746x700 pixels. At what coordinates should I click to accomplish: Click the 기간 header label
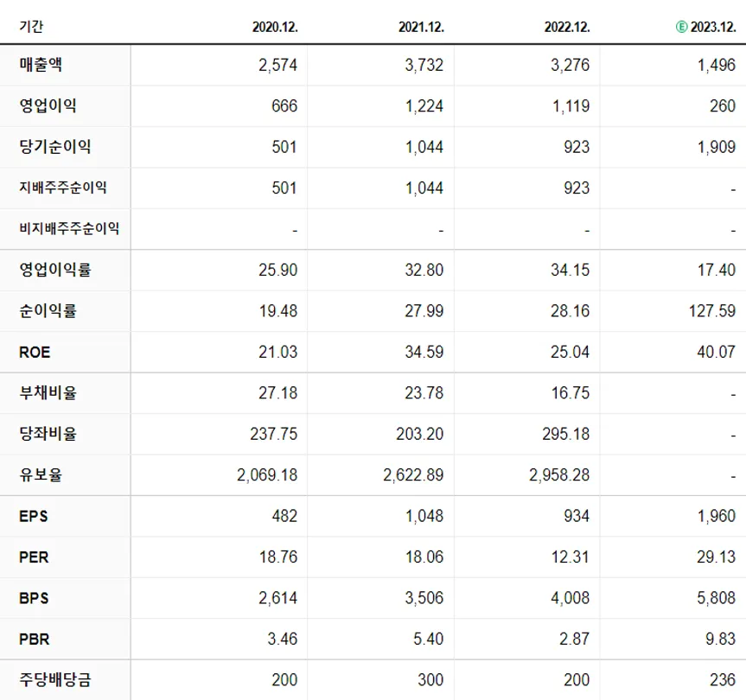click(x=31, y=26)
